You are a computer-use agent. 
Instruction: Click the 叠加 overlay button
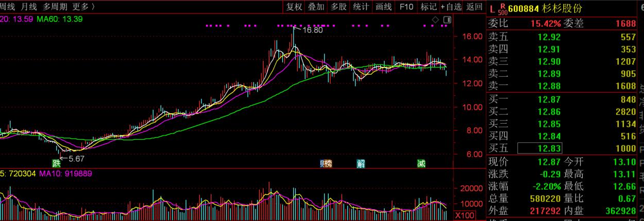pyautogui.click(x=316, y=7)
